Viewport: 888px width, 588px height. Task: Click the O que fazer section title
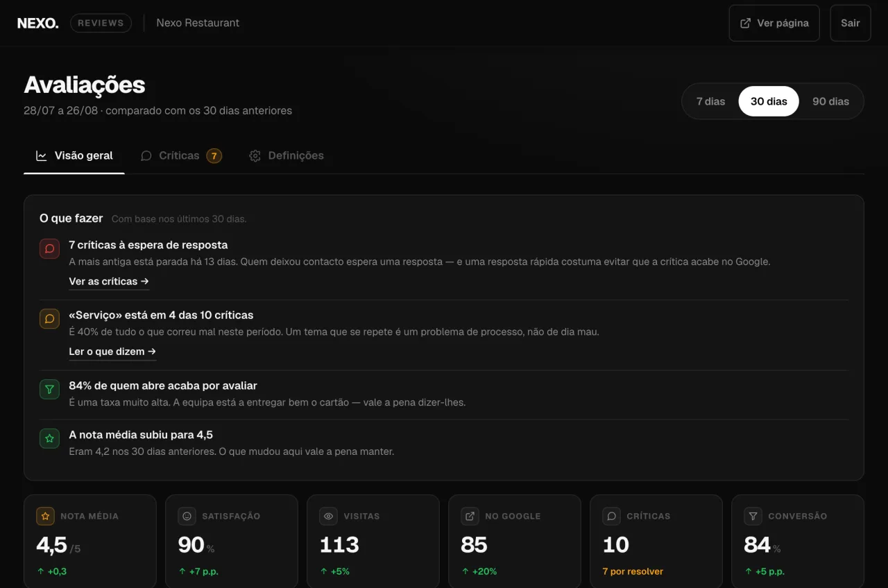[x=71, y=218]
